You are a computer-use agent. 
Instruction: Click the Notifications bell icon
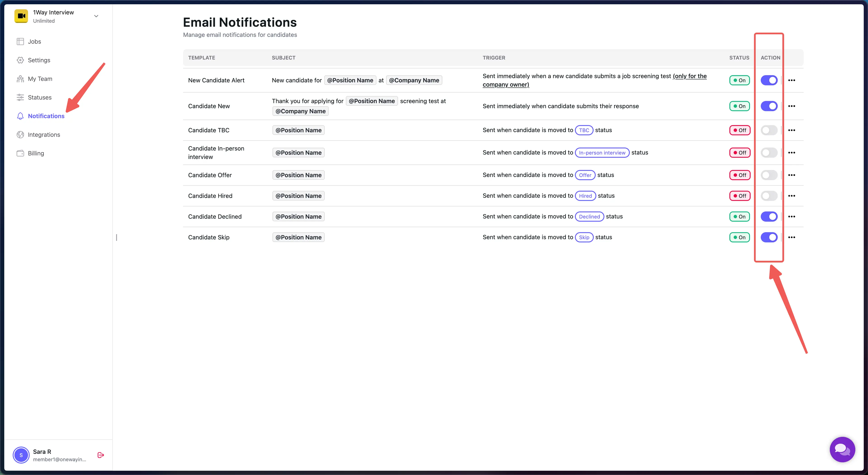(x=20, y=116)
